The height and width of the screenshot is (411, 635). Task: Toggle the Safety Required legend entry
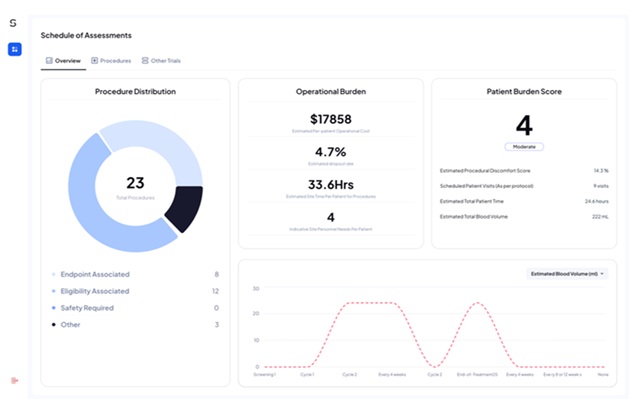pyautogui.click(x=88, y=308)
